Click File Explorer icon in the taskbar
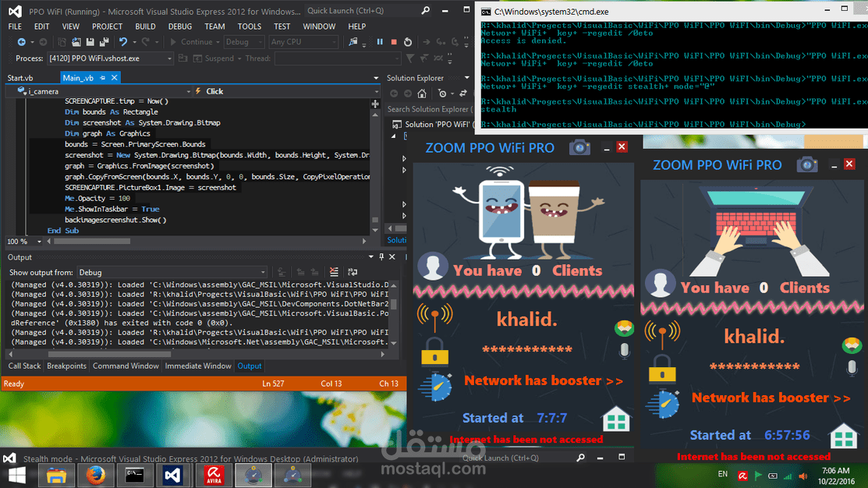The width and height of the screenshot is (868, 488). coord(56,475)
